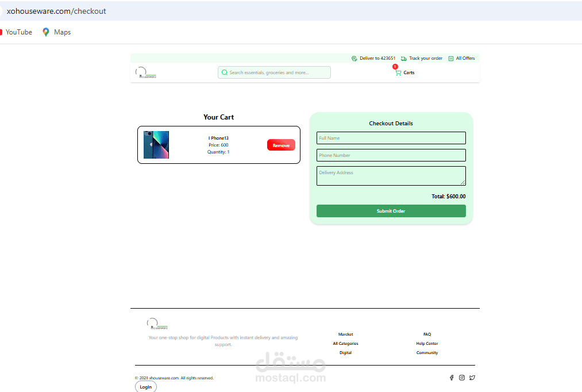
Task: Open All Offers link
Action: pyautogui.click(x=465, y=58)
